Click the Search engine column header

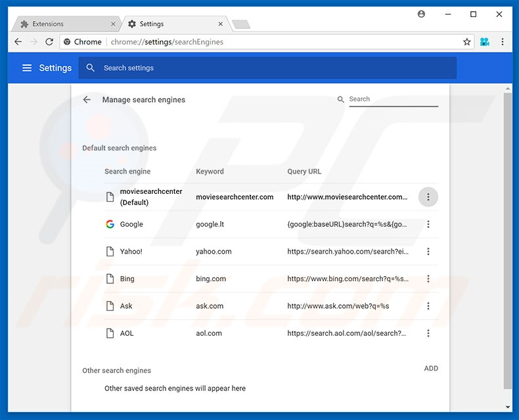point(127,172)
